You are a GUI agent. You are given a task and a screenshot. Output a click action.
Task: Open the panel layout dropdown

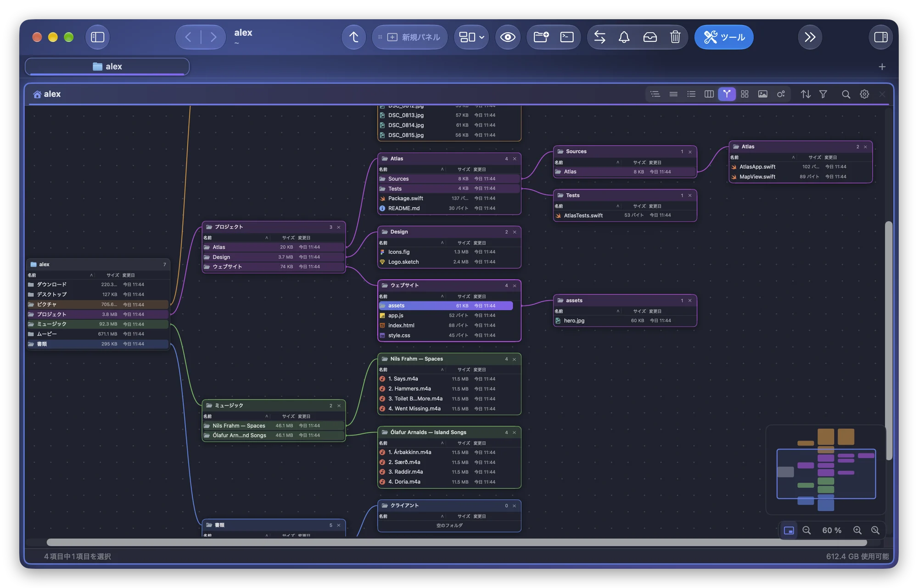click(x=471, y=37)
